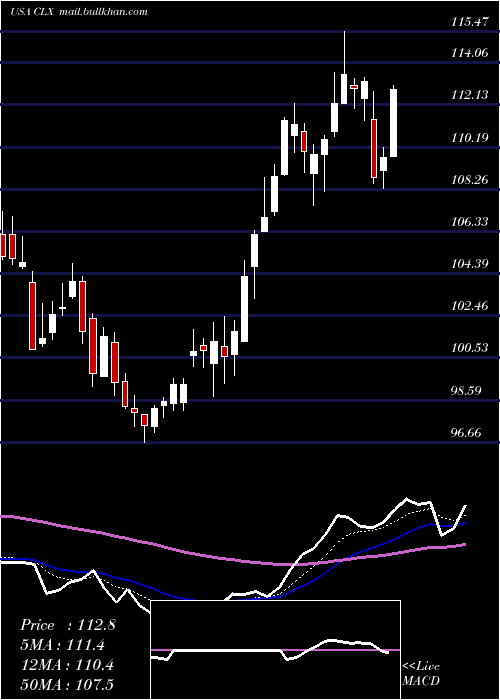This screenshot has width=500, height=700.
Task: Click the '5MA : 111.4' readout
Action: (x=62, y=645)
